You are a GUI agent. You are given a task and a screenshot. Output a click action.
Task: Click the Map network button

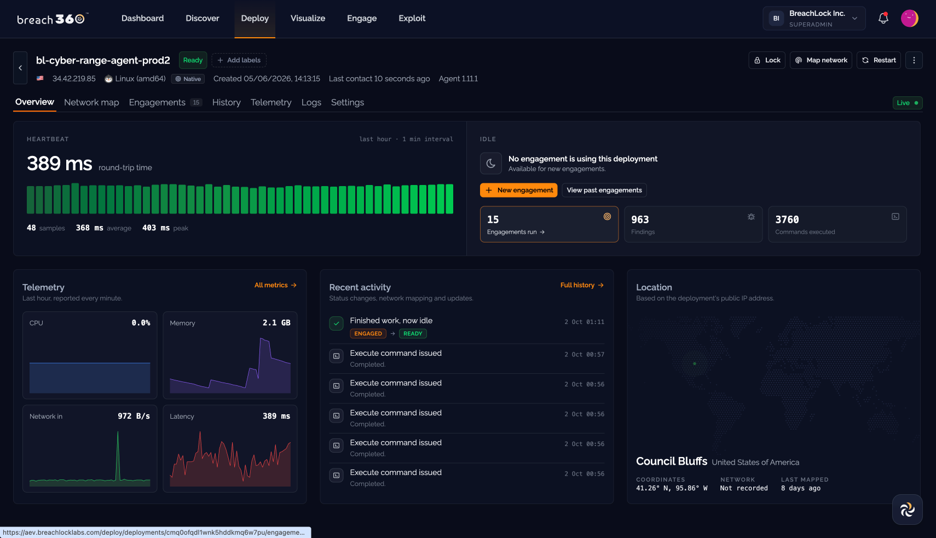click(x=821, y=60)
